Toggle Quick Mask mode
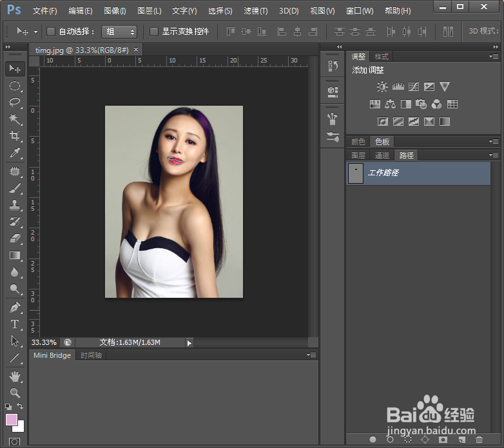The width and height of the screenshot is (504, 448). tap(14, 442)
